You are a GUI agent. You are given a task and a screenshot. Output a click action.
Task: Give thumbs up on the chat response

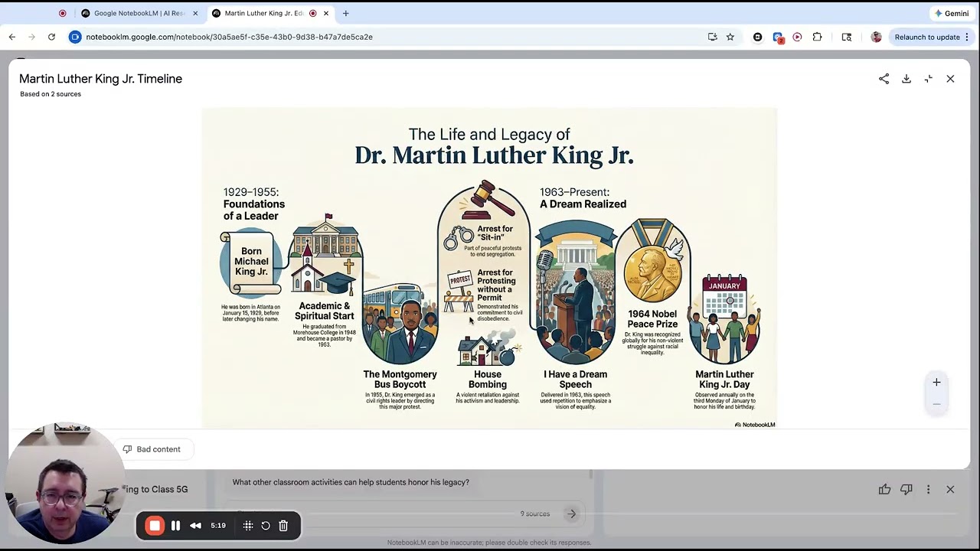pos(884,490)
